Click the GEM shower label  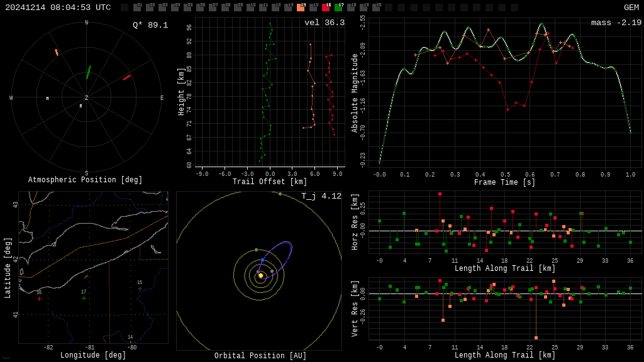point(631,8)
